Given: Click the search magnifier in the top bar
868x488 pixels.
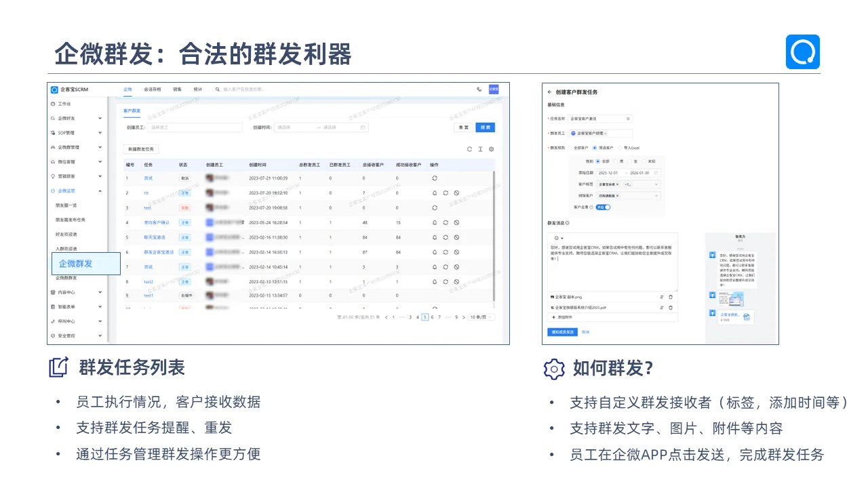Looking at the screenshot, I should click(x=218, y=89).
